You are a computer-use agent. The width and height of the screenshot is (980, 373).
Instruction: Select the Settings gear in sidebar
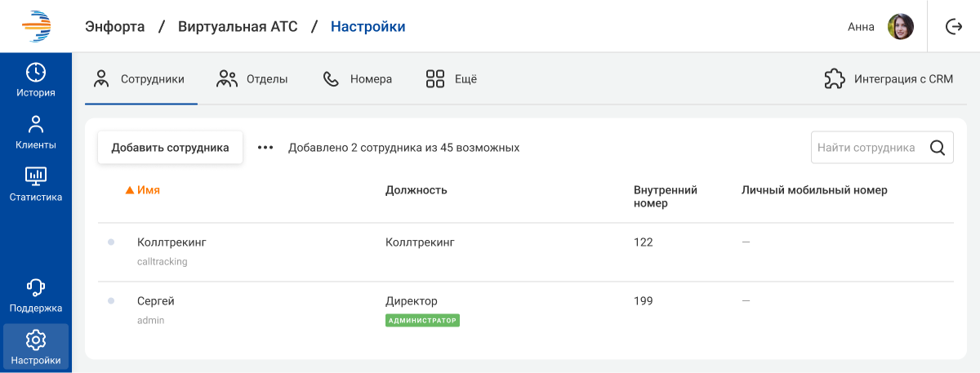36,340
